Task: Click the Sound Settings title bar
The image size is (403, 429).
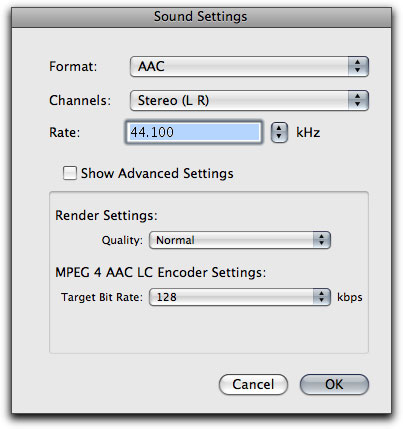Action: (x=201, y=17)
